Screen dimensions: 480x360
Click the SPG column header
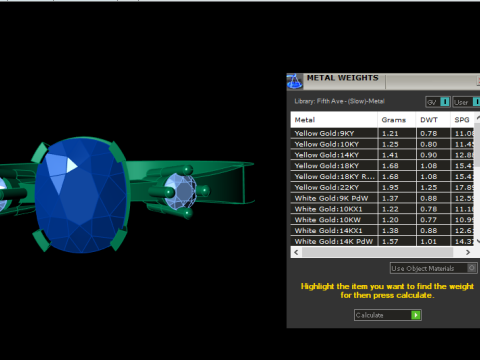coord(462,120)
